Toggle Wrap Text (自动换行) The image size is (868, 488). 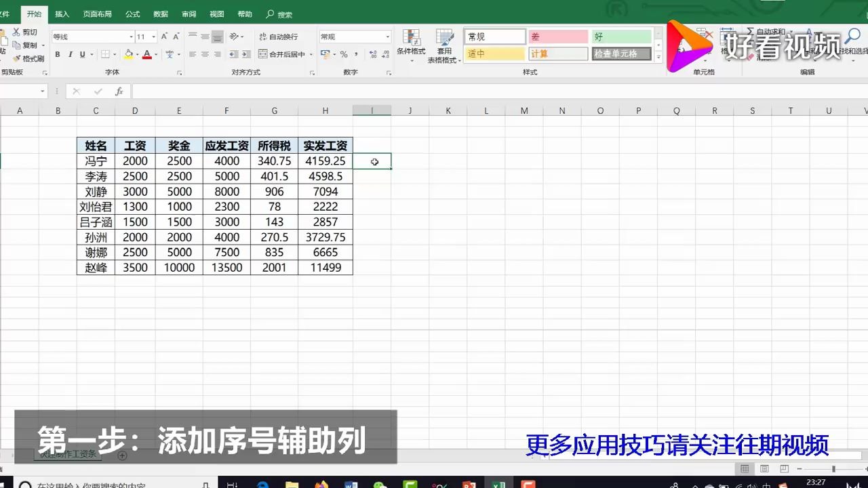coord(278,37)
